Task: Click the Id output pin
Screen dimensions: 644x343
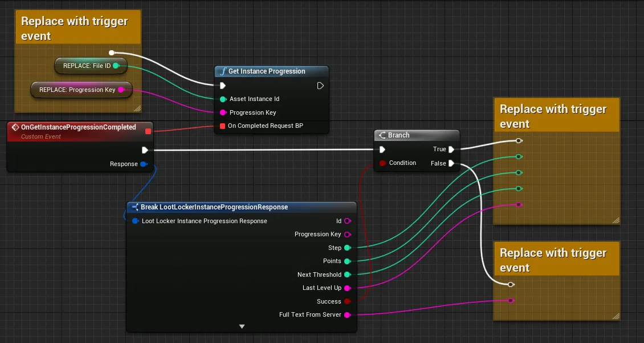Action: (x=348, y=221)
